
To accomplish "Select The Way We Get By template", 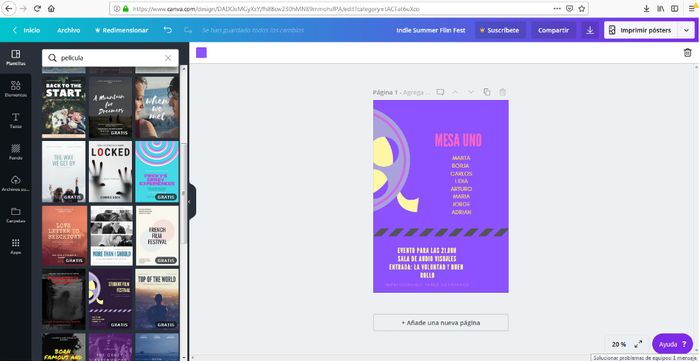I will 64,172.
